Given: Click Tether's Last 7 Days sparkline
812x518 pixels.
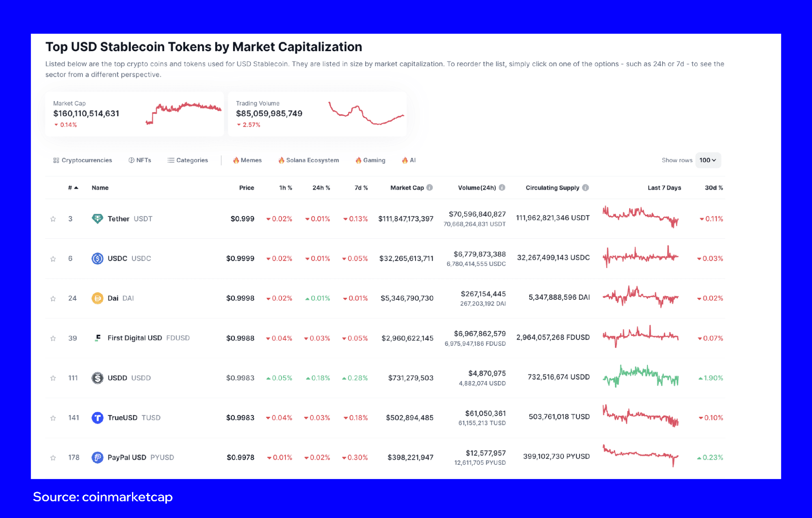Looking at the screenshot, I should coord(641,217).
